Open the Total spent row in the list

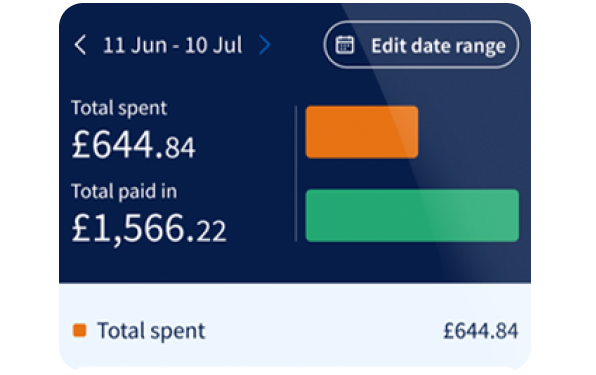295,330
